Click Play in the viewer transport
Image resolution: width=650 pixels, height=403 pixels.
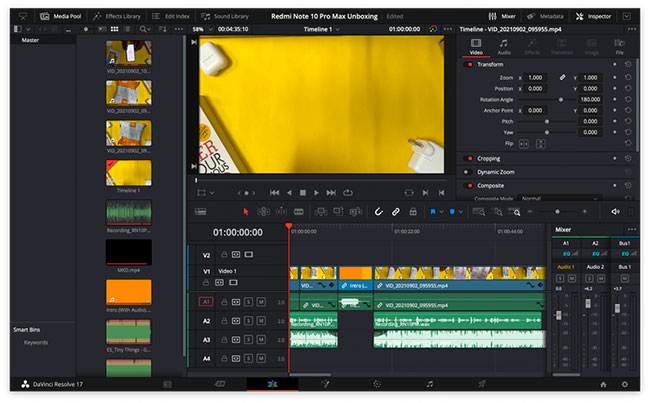click(316, 193)
